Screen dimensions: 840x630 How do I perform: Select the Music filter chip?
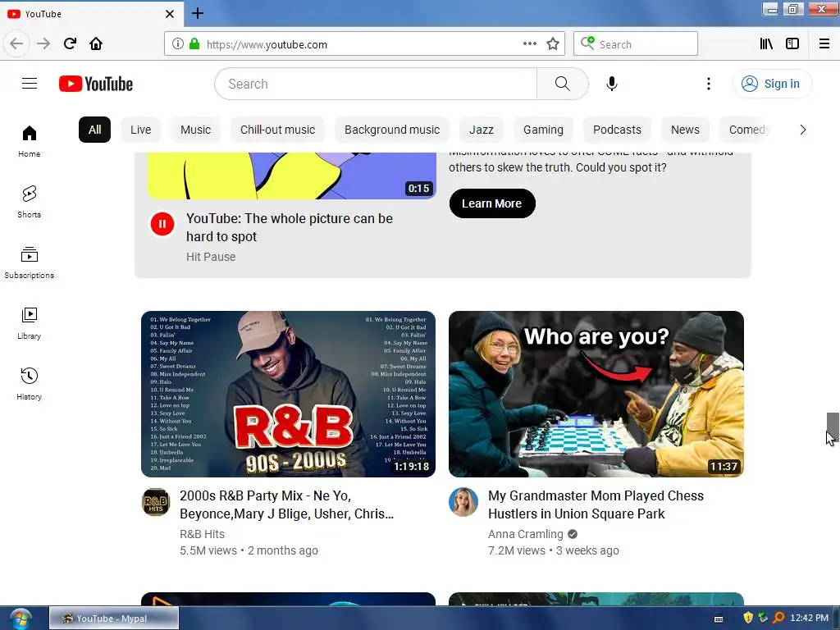[x=195, y=130]
